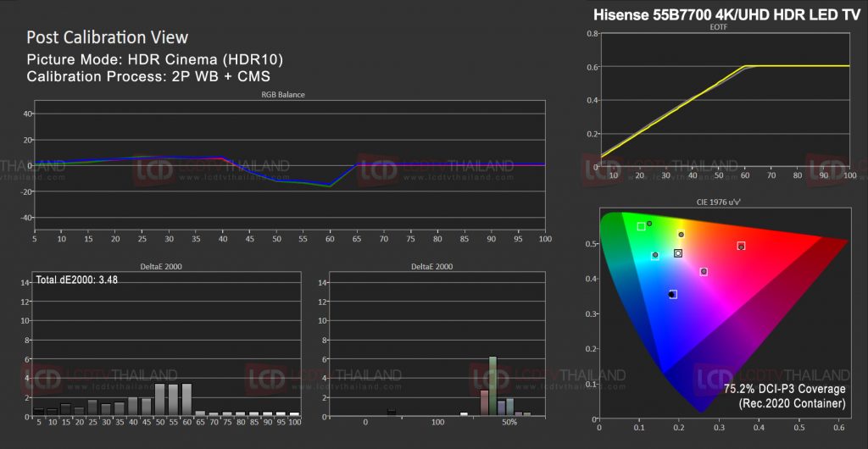Screen dimensions: 868x449
Task: Click the 15 bar in grayscale DeltaE chart
Action: tap(66, 410)
